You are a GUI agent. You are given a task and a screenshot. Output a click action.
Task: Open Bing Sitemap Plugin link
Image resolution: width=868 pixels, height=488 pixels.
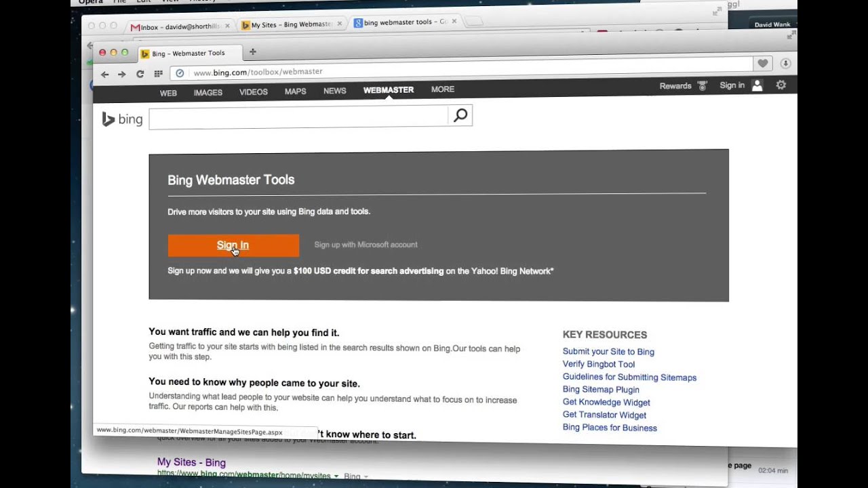[x=601, y=390]
